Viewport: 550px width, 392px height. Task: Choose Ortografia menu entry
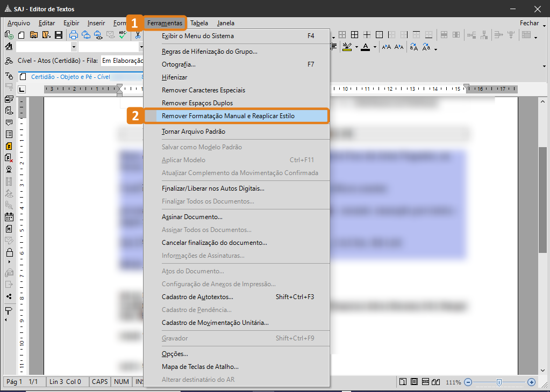coord(237,64)
